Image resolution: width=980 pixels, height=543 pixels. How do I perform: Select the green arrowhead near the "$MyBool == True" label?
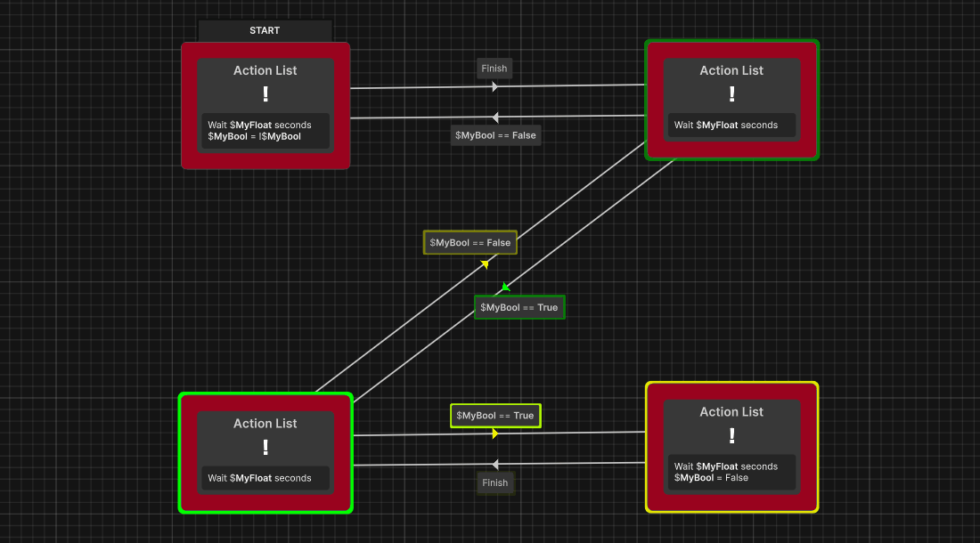pos(504,287)
